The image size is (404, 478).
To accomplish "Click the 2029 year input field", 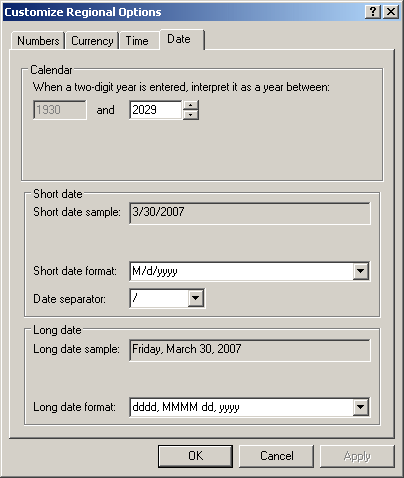I will click(x=156, y=110).
